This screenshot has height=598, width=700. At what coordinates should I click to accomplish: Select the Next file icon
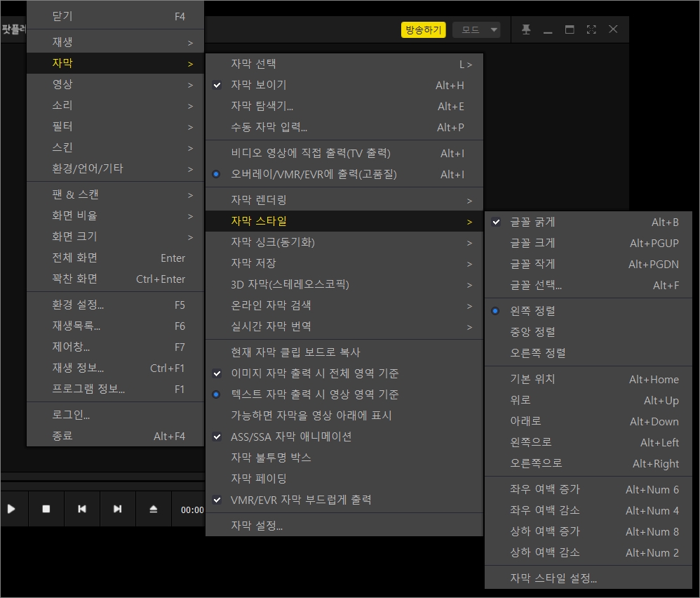point(118,509)
